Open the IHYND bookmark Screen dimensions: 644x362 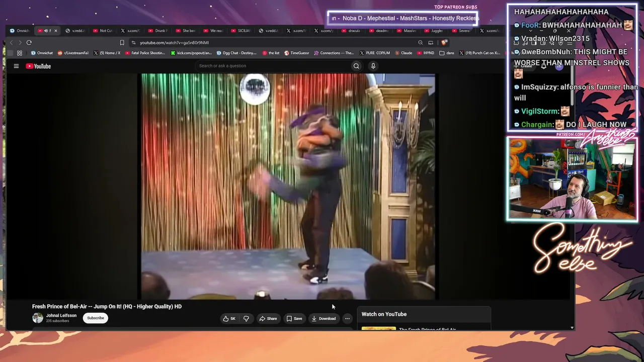[426, 53]
